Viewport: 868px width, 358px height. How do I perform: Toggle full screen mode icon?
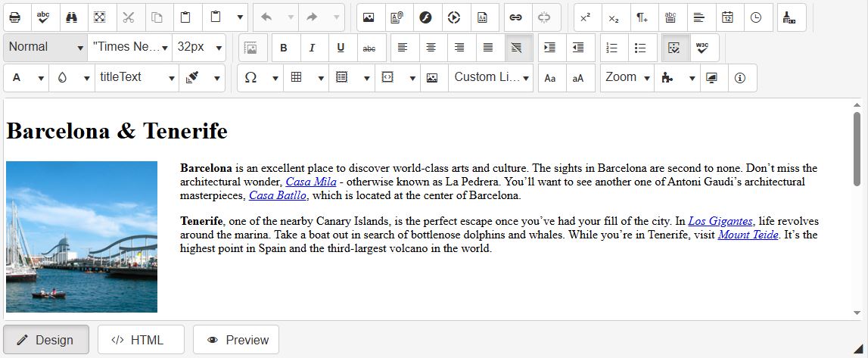coord(712,78)
